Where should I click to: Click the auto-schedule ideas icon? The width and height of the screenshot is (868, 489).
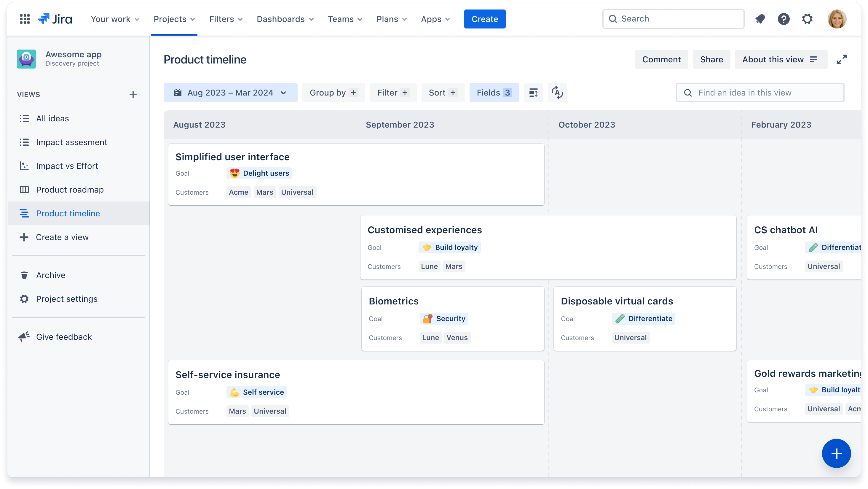[x=557, y=93]
